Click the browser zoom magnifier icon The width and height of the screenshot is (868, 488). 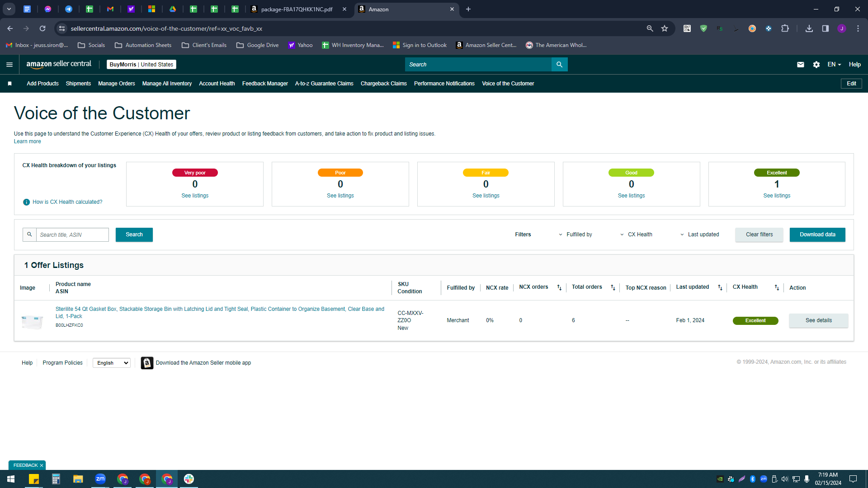click(650, 28)
